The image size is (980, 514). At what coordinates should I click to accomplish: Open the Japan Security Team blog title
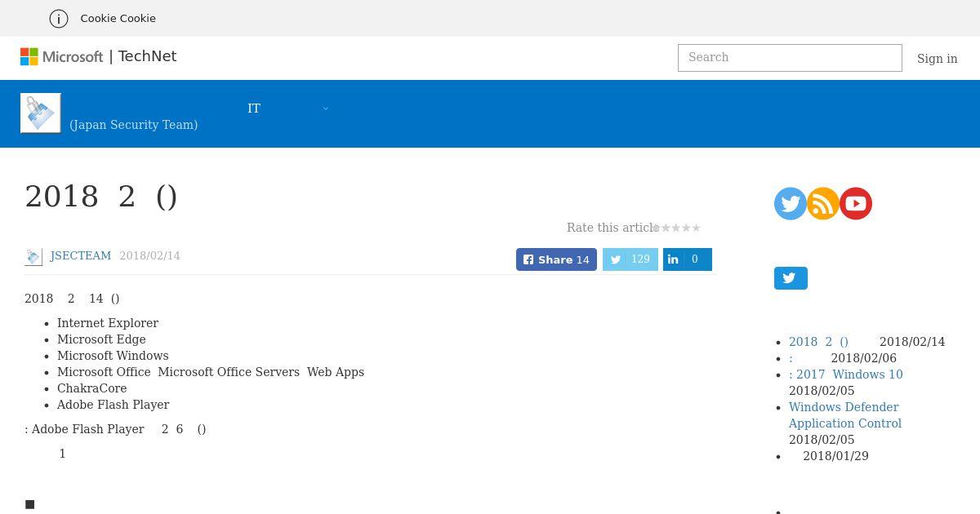point(133,125)
